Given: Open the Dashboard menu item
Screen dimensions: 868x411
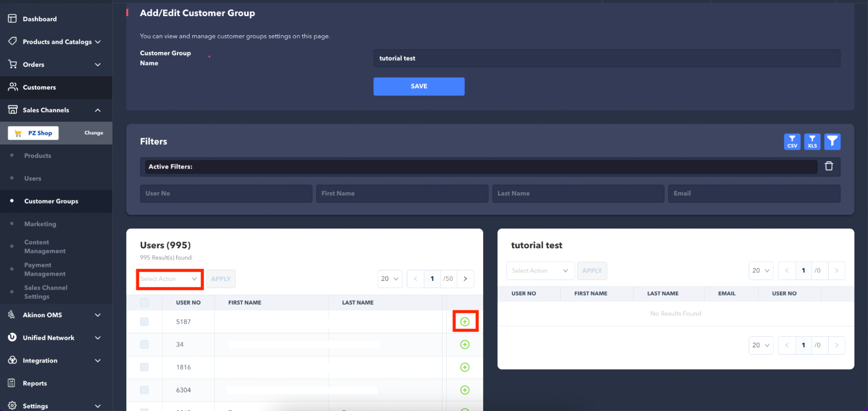Looking at the screenshot, I should tap(40, 19).
